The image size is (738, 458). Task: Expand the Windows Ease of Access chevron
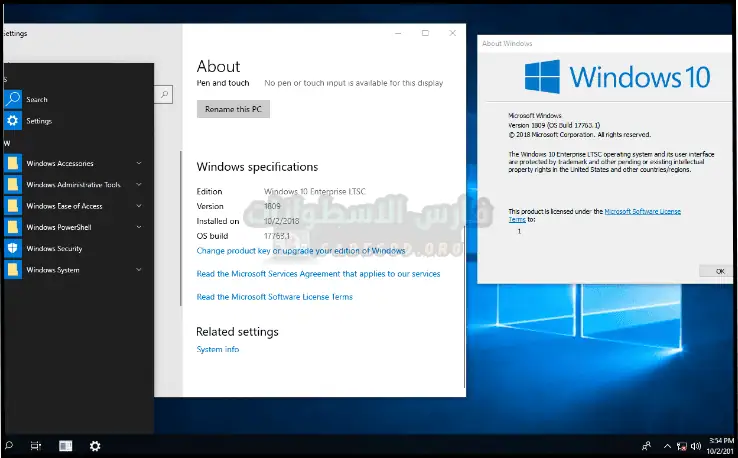139,206
